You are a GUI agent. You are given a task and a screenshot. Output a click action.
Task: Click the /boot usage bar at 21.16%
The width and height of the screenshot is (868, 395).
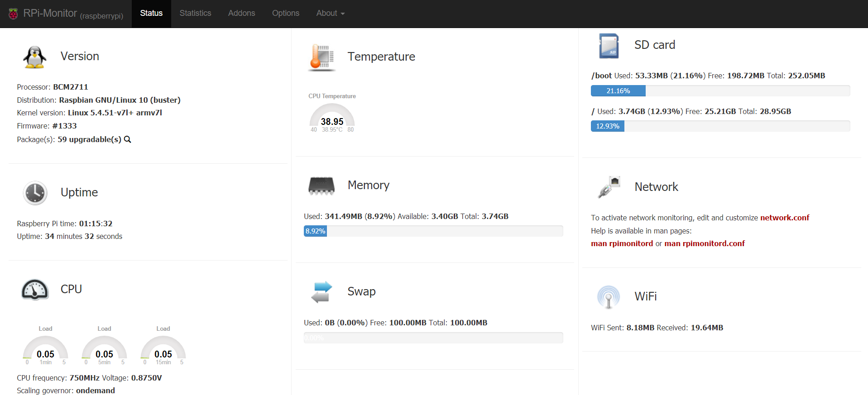point(720,91)
